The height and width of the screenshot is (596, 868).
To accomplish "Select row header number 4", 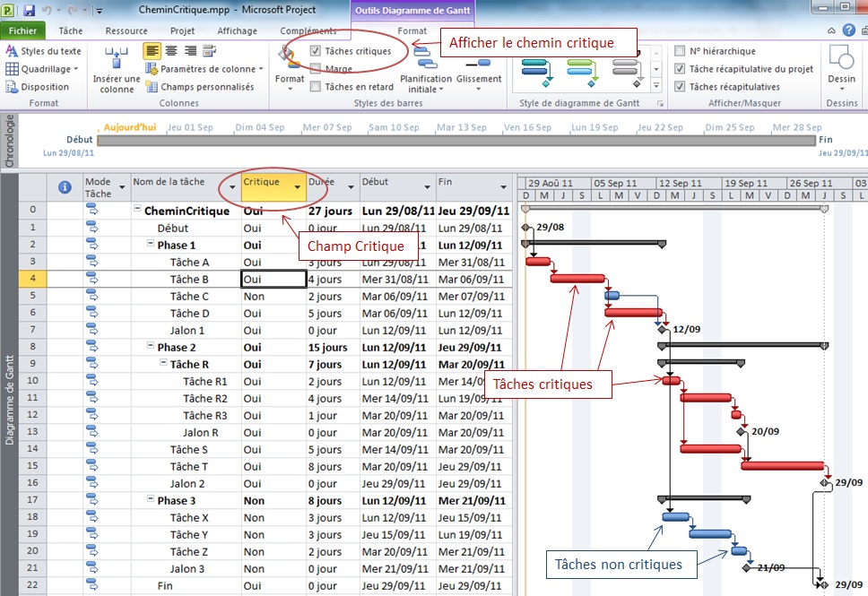I will [x=32, y=279].
